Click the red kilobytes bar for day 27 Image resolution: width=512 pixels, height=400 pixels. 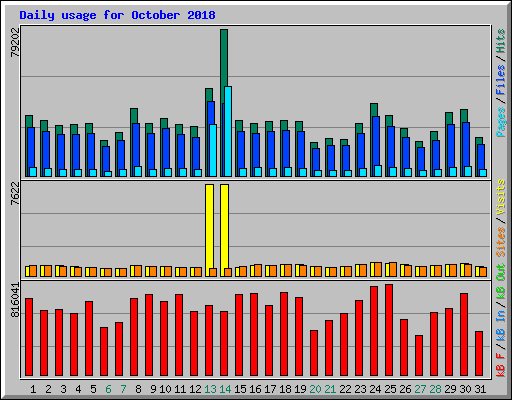point(419,356)
